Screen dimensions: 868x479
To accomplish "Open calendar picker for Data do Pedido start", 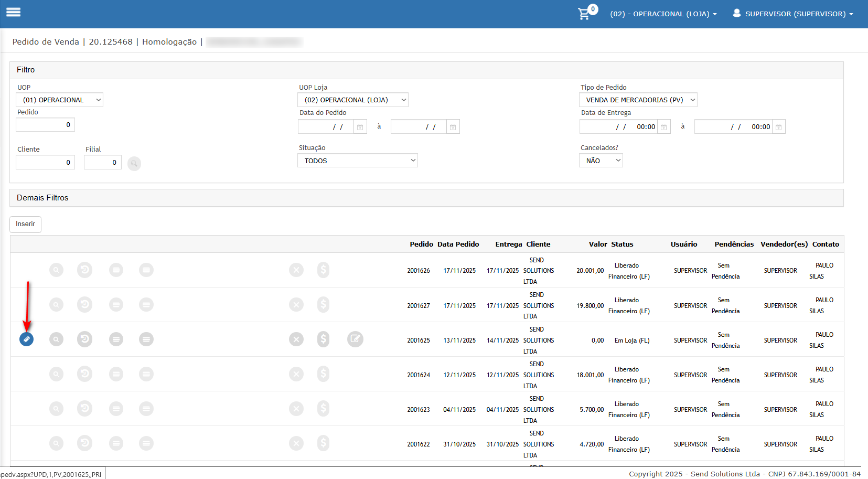I will (360, 127).
